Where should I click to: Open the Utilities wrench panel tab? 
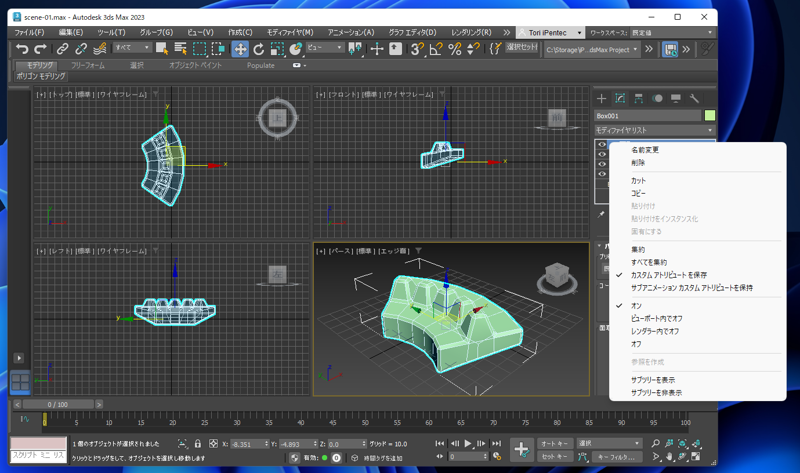[694, 98]
